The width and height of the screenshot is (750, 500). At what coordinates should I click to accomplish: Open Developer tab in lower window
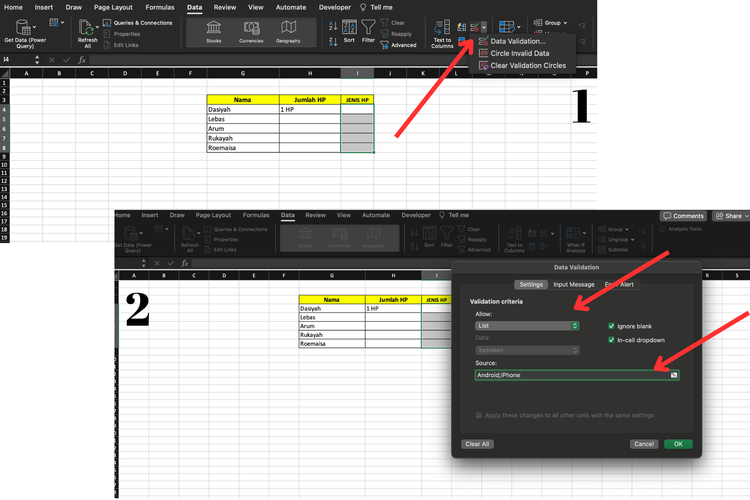click(416, 215)
